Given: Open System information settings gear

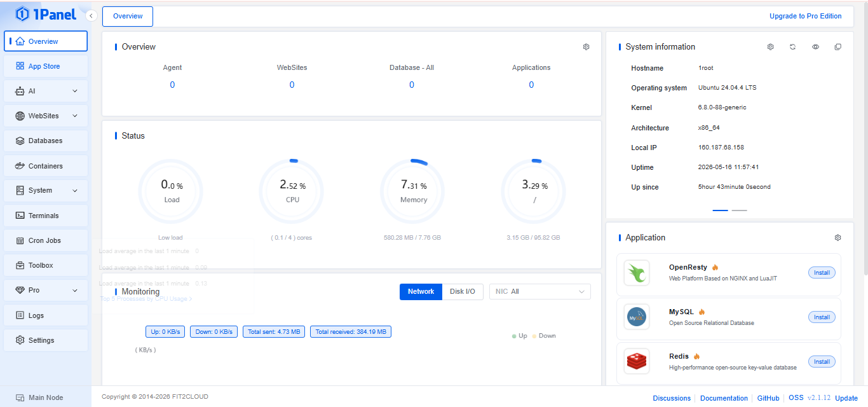Looking at the screenshot, I should pyautogui.click(x=771, y=47).
